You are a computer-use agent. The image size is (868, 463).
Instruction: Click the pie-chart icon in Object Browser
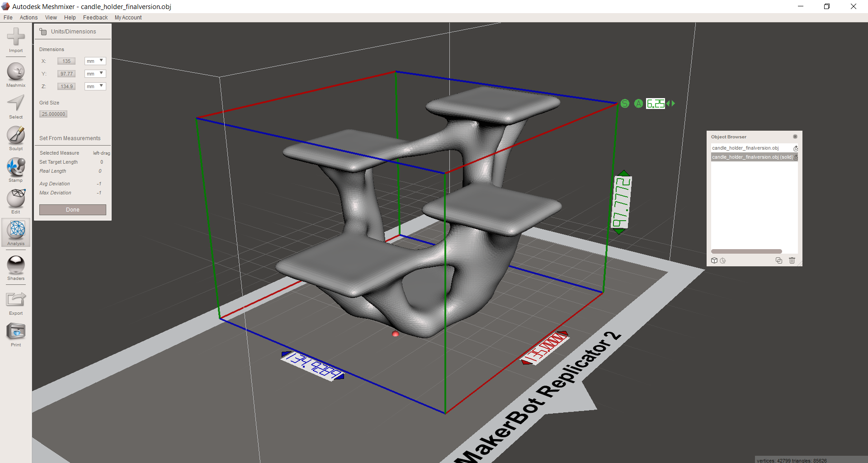coord(723,260)
